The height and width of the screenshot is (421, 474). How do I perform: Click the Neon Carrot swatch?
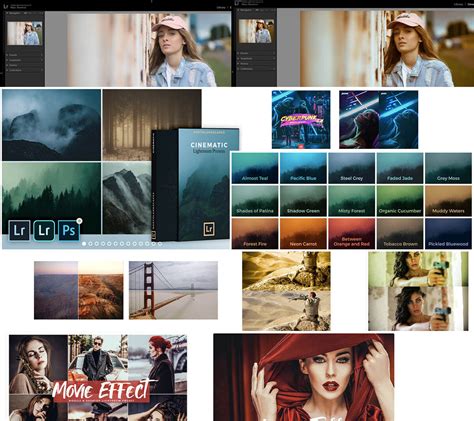(303, 234)
